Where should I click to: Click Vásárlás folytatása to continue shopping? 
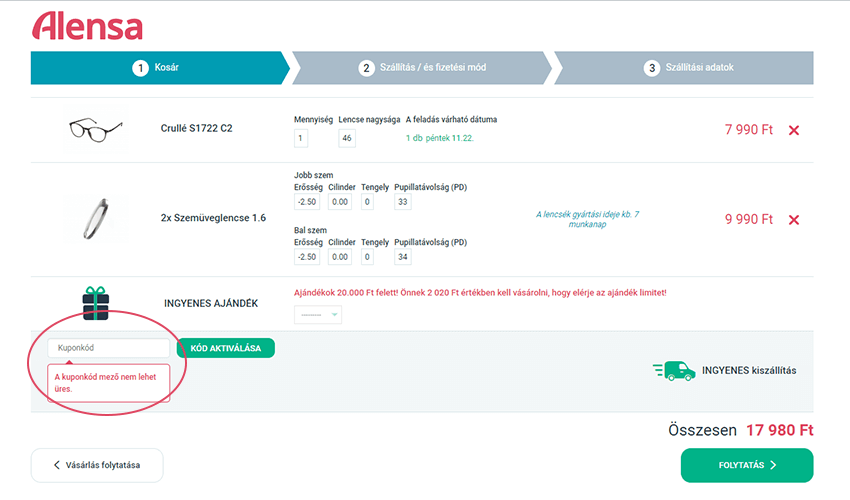(97, 465)
